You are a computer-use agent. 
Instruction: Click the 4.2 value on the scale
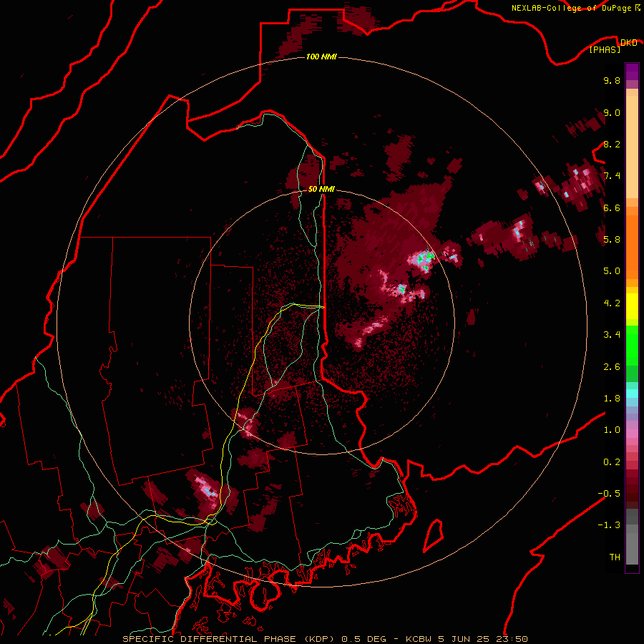coord(612,303)
